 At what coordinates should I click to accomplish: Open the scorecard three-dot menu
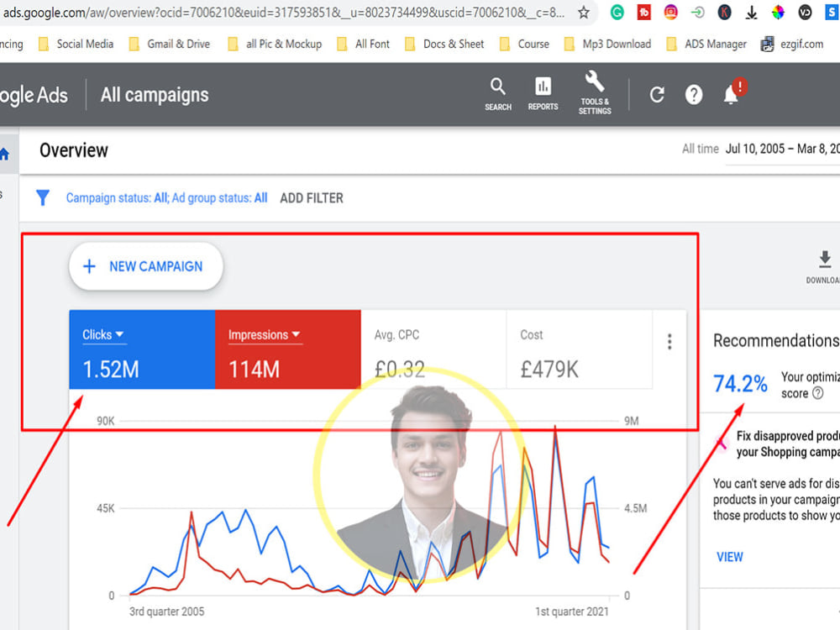tap(669, 342)
